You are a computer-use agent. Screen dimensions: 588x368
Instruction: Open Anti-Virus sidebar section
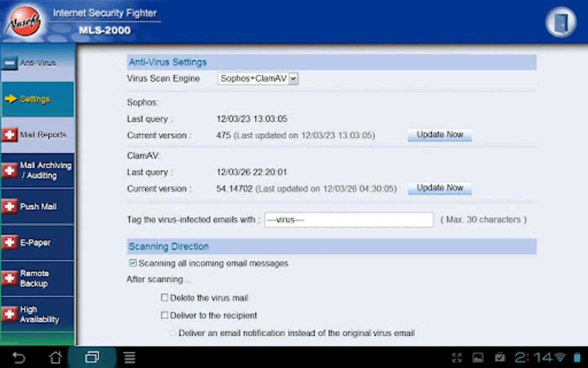coord(38,63)
